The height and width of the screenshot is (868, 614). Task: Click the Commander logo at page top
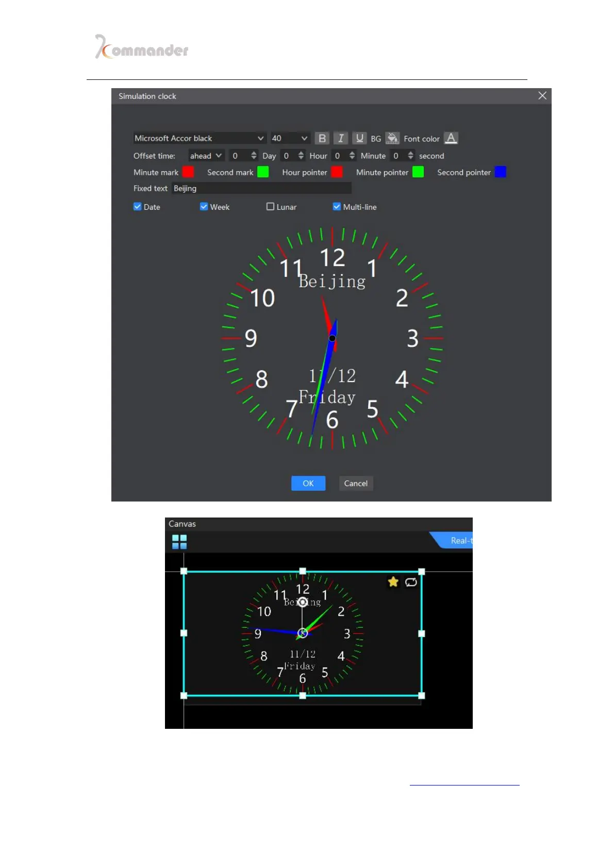coord(142,47)
